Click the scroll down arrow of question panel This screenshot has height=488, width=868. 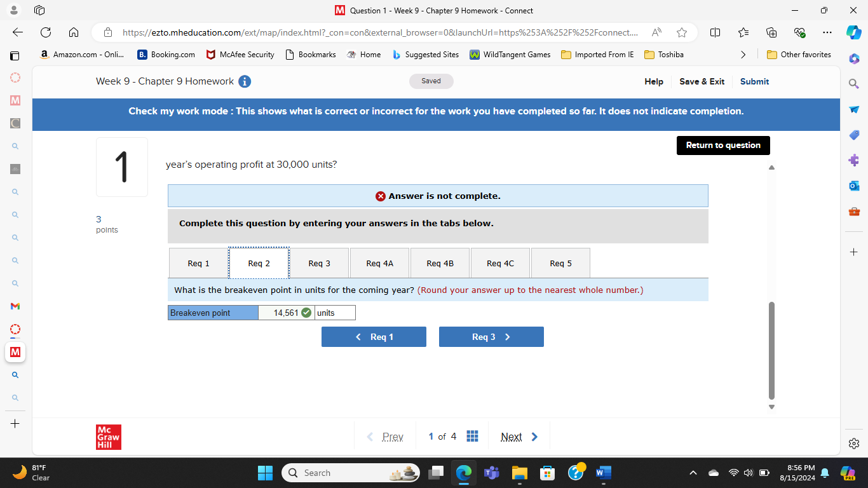coord(772,407)
